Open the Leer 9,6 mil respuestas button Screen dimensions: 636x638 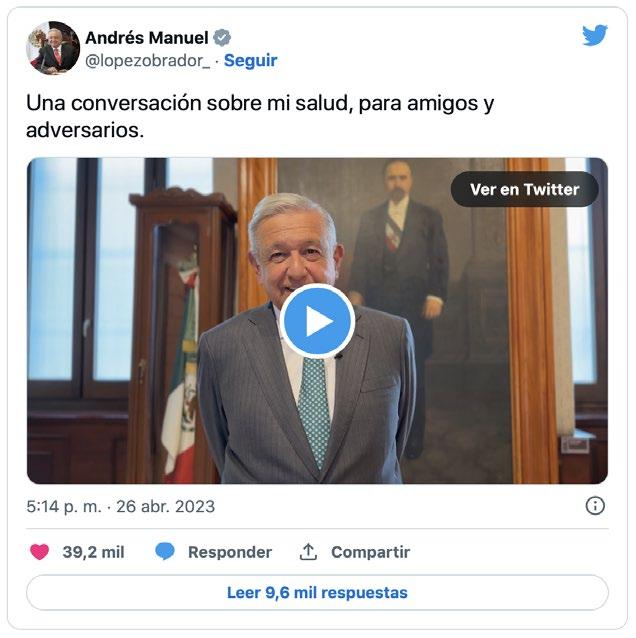(317, 592)
